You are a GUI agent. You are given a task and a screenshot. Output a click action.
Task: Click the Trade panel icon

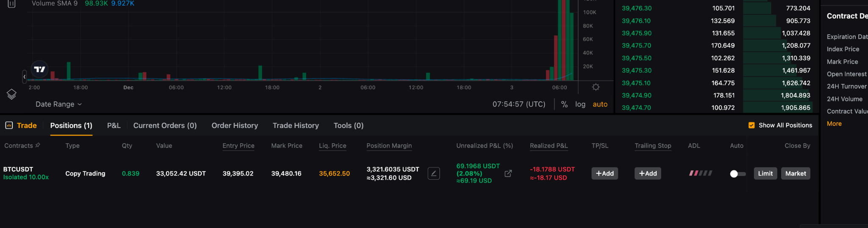pos(9,125)
